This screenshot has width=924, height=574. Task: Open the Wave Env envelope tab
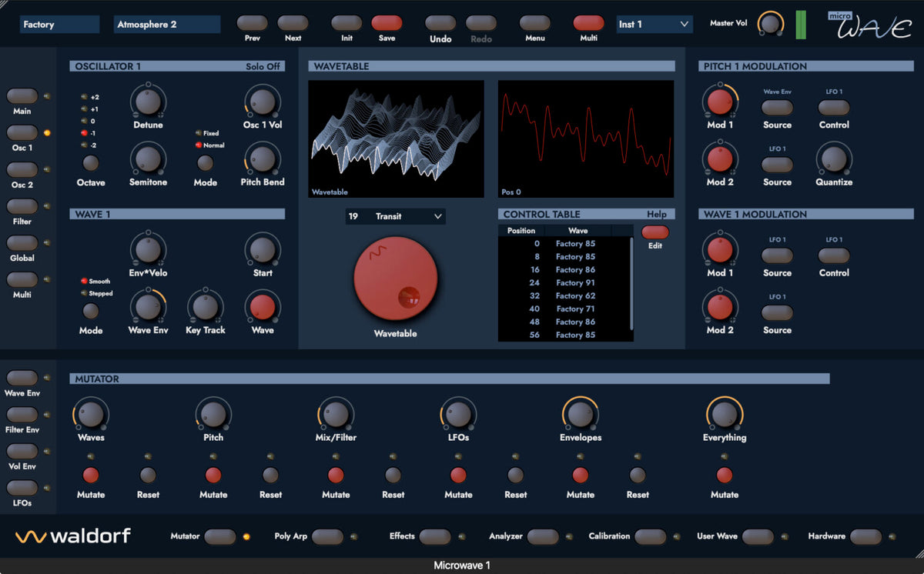coord(22,378)
